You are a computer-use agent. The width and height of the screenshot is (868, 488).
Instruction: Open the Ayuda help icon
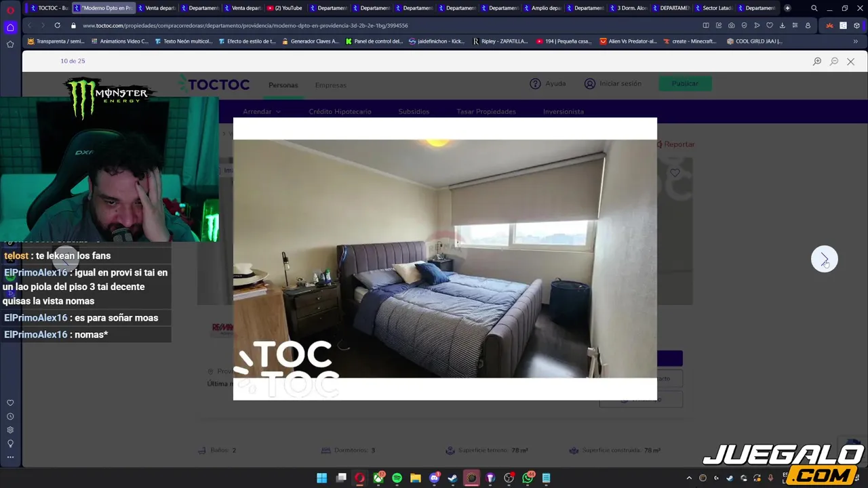535,83
